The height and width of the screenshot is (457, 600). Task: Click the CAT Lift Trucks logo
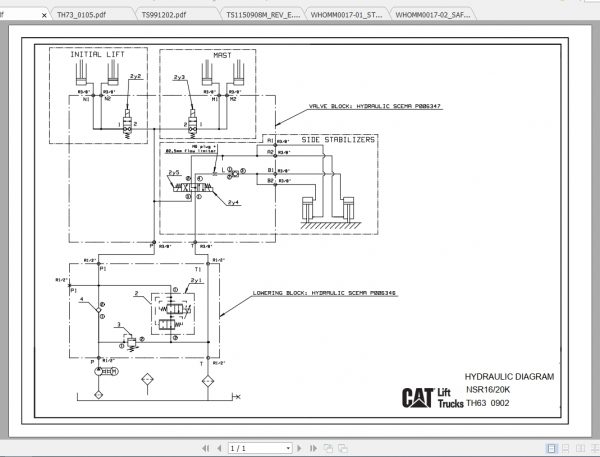pyautogui.click(x=432, y=398)
